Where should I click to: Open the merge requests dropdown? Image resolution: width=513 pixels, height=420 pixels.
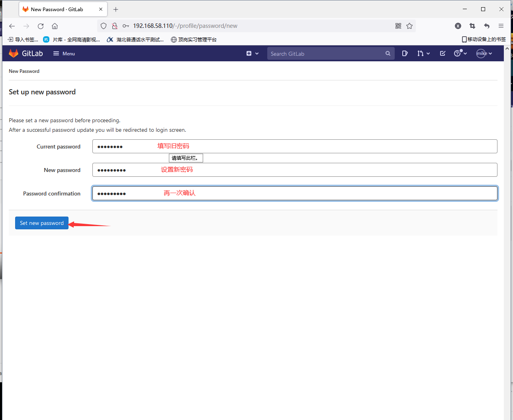click(x=423, y=53)
